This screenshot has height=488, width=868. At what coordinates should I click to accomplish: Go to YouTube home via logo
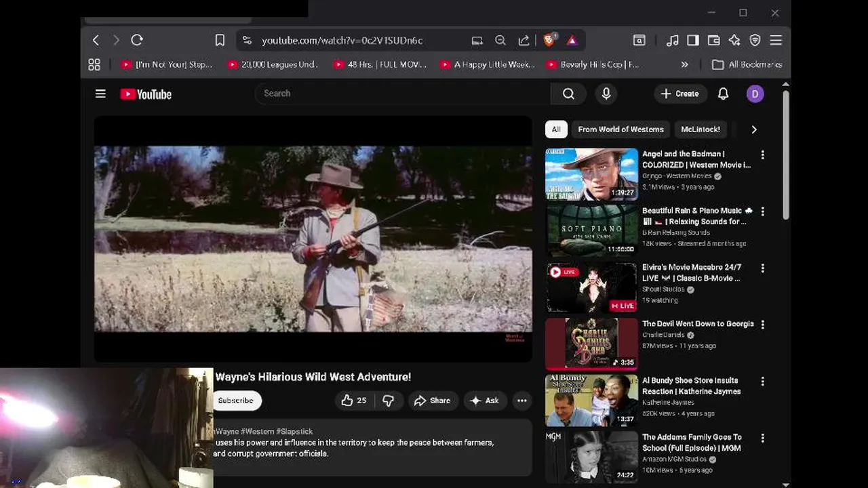(146, 94)
